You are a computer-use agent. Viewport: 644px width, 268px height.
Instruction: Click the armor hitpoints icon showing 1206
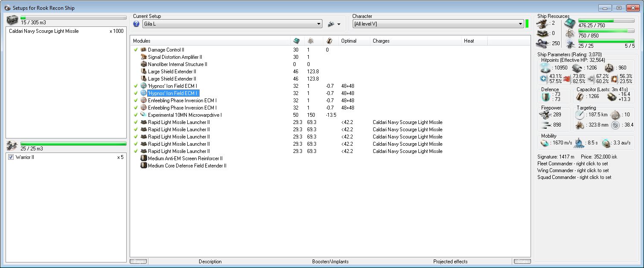(577, 68)
